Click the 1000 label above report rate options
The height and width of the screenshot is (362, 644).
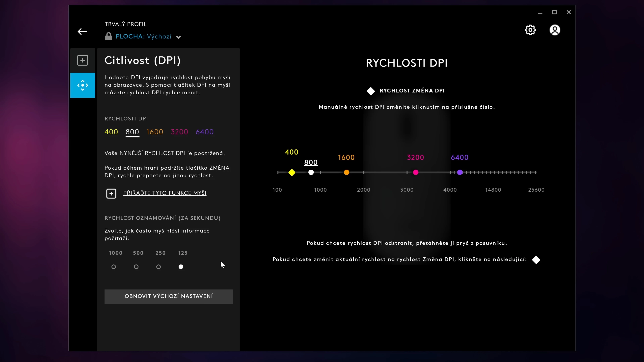[116, 253]
